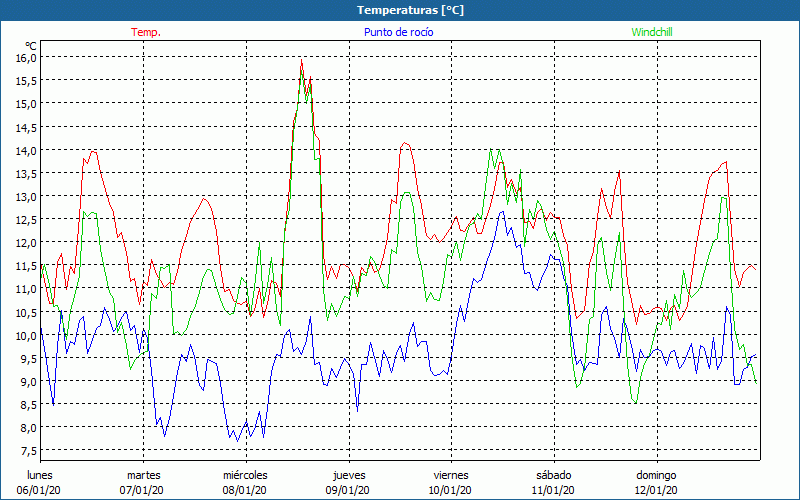Click the 'lunes' day label

[x=40, y=475]
